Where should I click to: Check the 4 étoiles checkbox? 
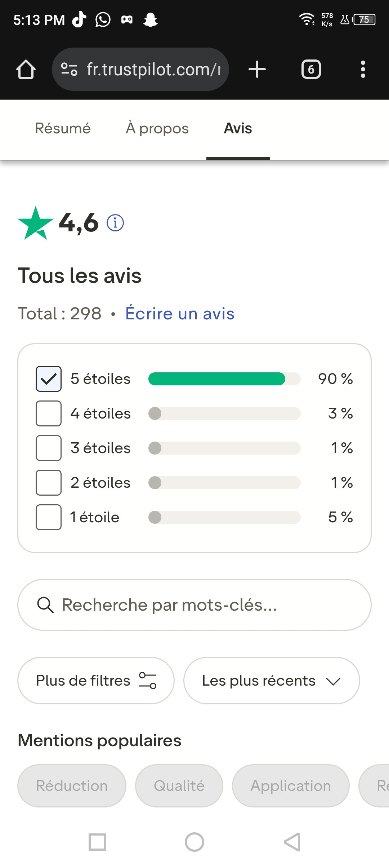tap(49, 413)
